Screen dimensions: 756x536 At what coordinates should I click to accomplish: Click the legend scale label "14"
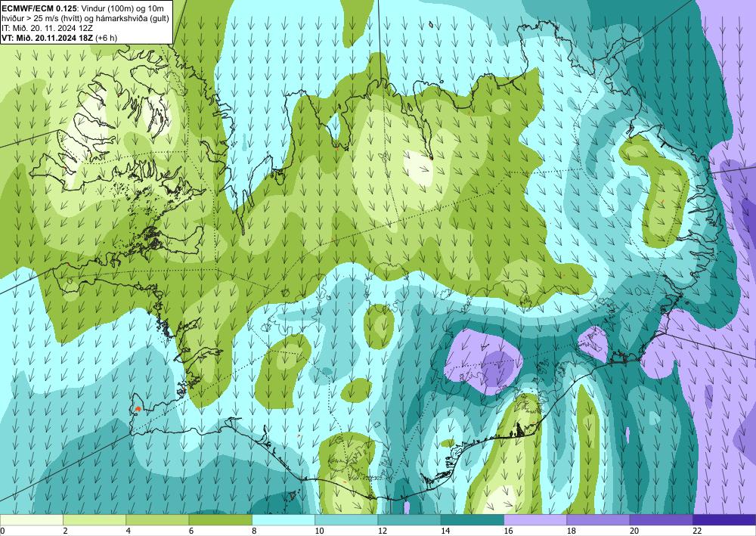[445, 531]
